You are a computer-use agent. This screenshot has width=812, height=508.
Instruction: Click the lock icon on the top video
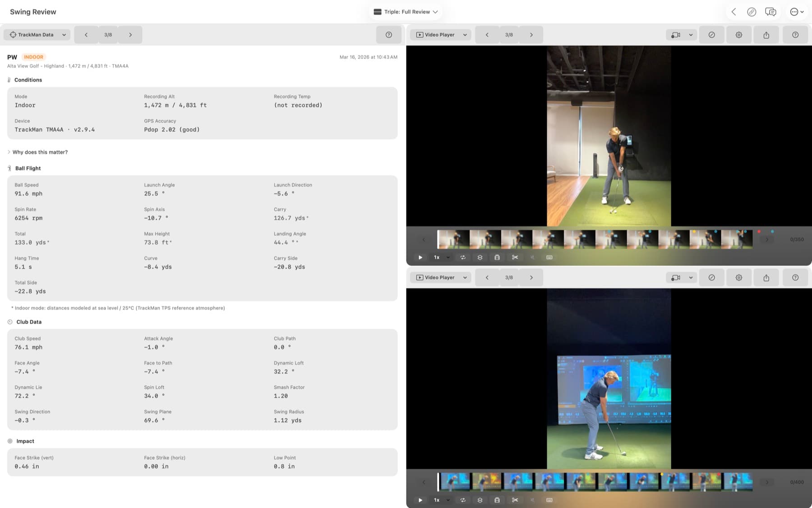497,257
